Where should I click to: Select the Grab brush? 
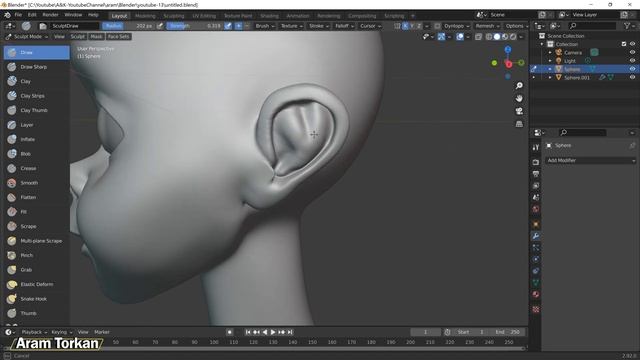(x=36, y=270)
